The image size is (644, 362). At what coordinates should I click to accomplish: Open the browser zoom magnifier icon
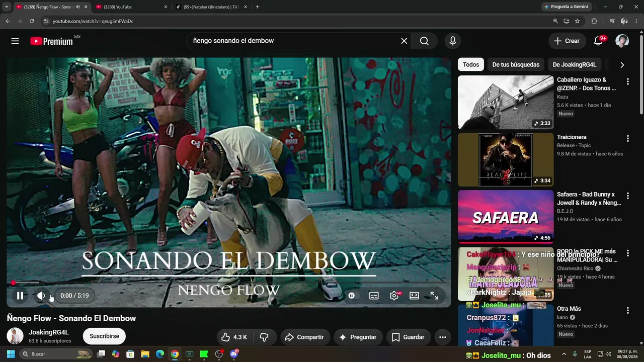tap(555, 21)
